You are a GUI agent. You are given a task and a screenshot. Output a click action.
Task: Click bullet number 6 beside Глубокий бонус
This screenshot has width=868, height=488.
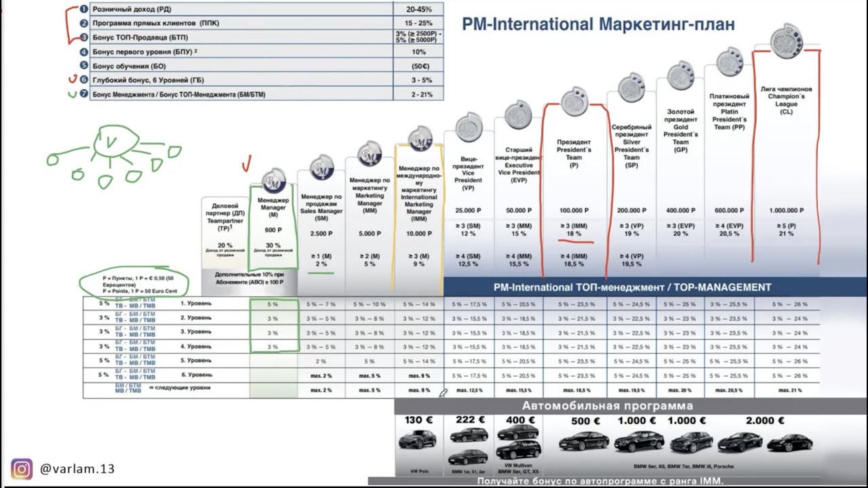tap(84, 80)
